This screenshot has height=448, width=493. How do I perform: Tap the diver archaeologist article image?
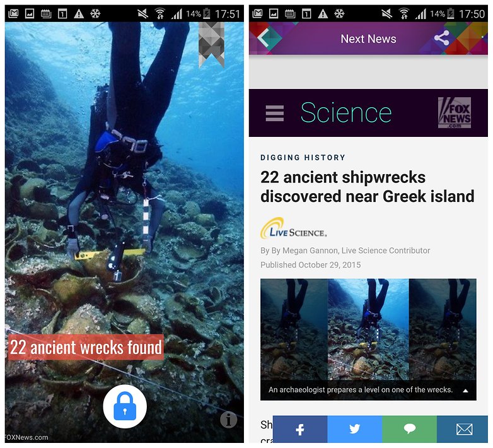coord(368,329)
